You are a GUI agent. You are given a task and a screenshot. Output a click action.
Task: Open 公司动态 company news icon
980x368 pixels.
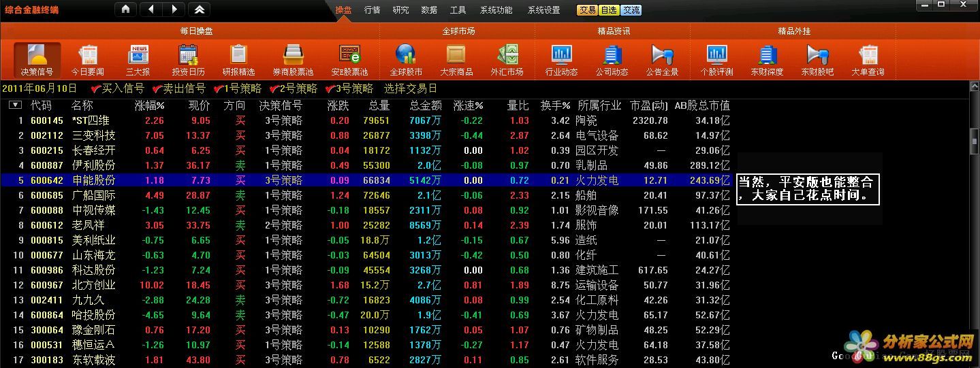pos(612,60)
